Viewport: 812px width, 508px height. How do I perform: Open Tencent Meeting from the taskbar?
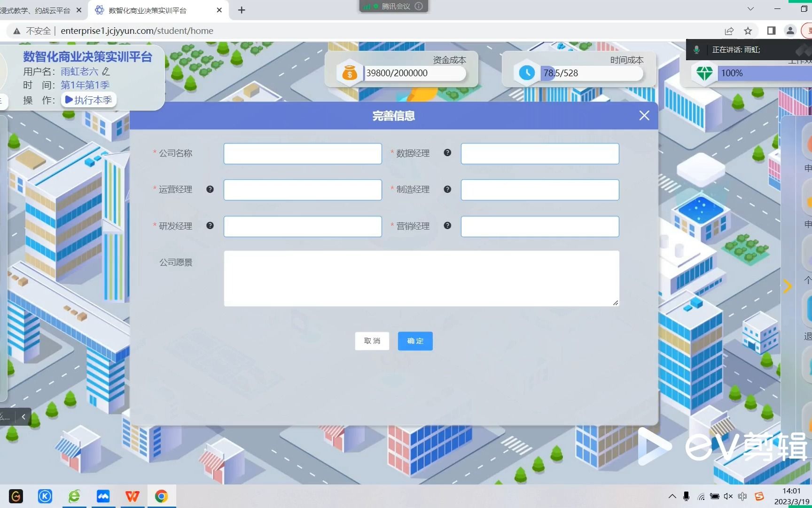[x=103, y=496]
